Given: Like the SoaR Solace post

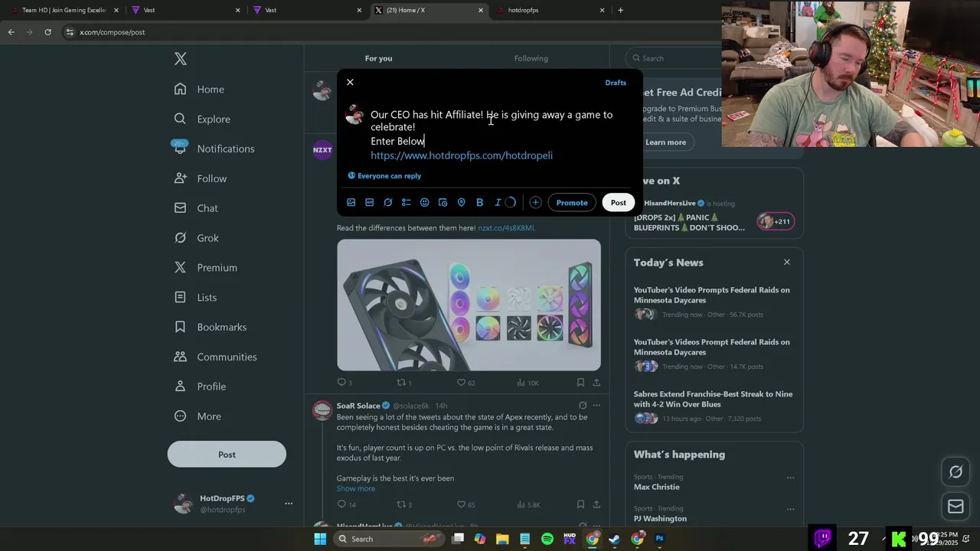Looking at the screenshot, I should click(x=465, y=505).
